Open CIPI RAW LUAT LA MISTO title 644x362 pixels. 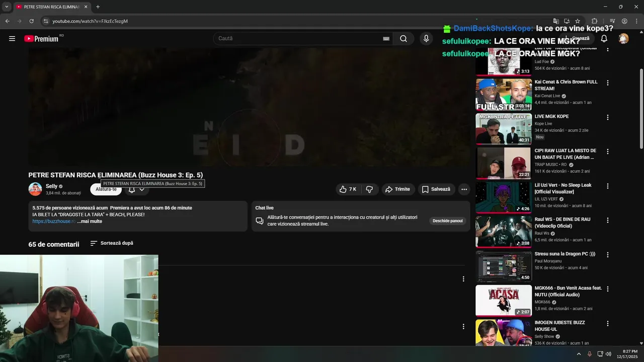[x=566, y=154]
